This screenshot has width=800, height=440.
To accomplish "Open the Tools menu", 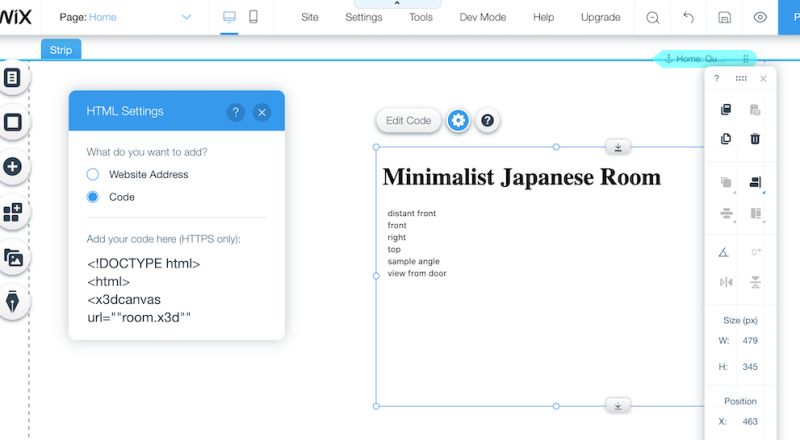I will [420, 17].
